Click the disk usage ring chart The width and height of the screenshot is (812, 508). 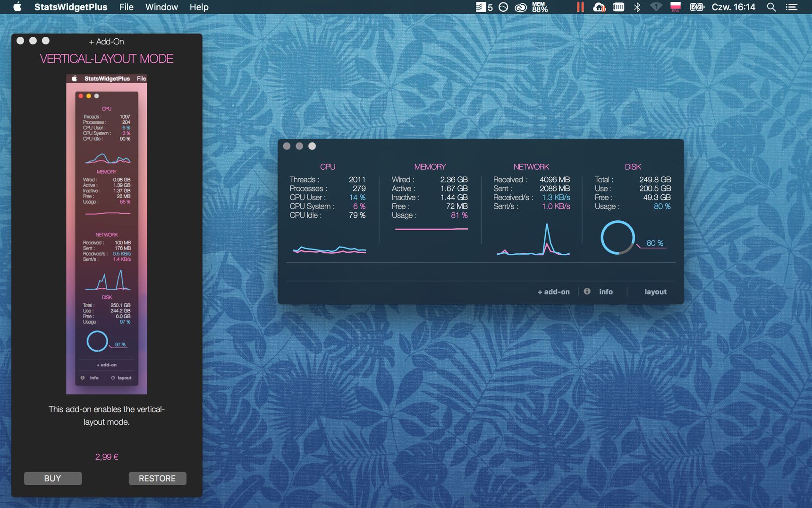pyautogui.click(x=617, y=237)
